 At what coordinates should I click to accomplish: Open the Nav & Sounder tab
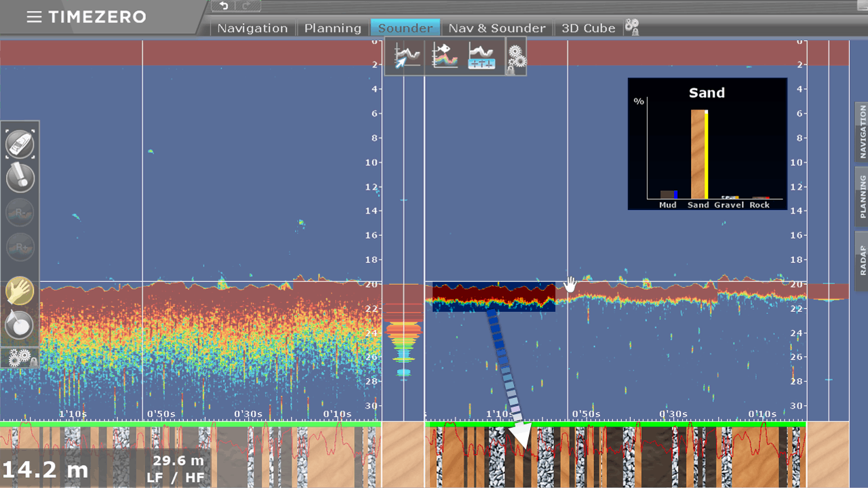(x=497, y=28)
